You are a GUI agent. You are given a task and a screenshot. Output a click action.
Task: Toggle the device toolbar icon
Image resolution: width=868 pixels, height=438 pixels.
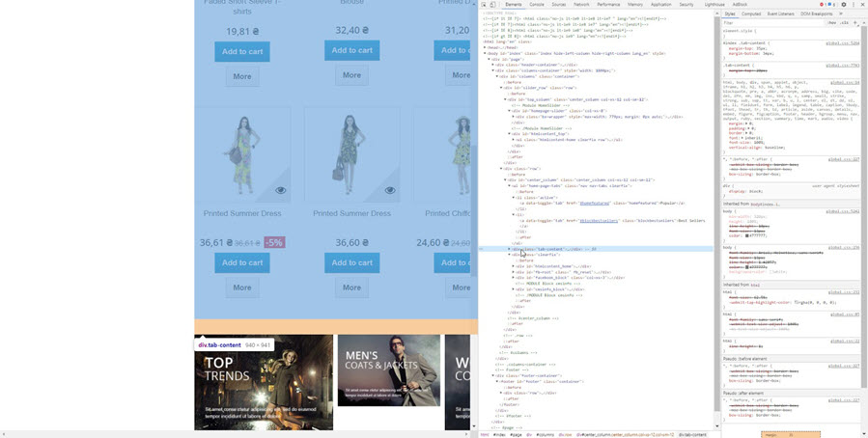(x=491, y=5)
